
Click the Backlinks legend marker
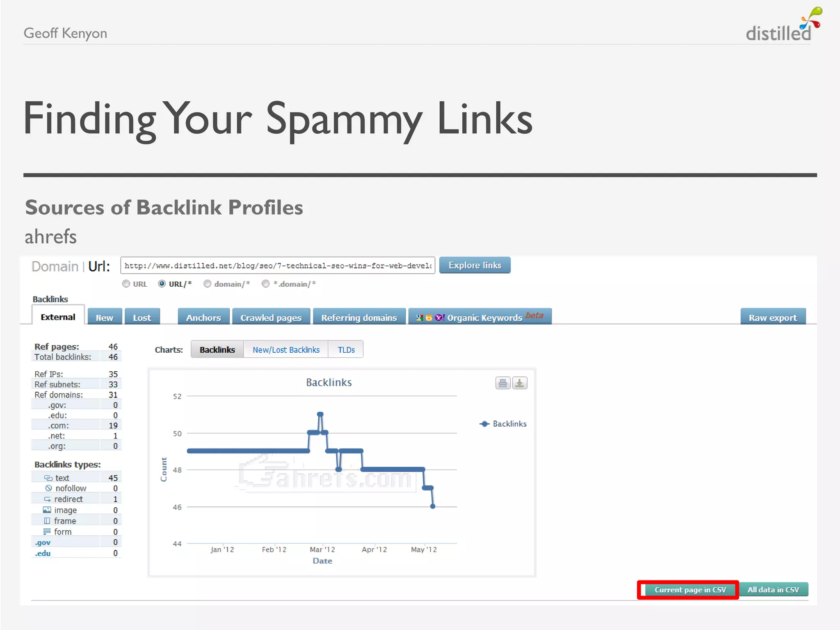484,424
